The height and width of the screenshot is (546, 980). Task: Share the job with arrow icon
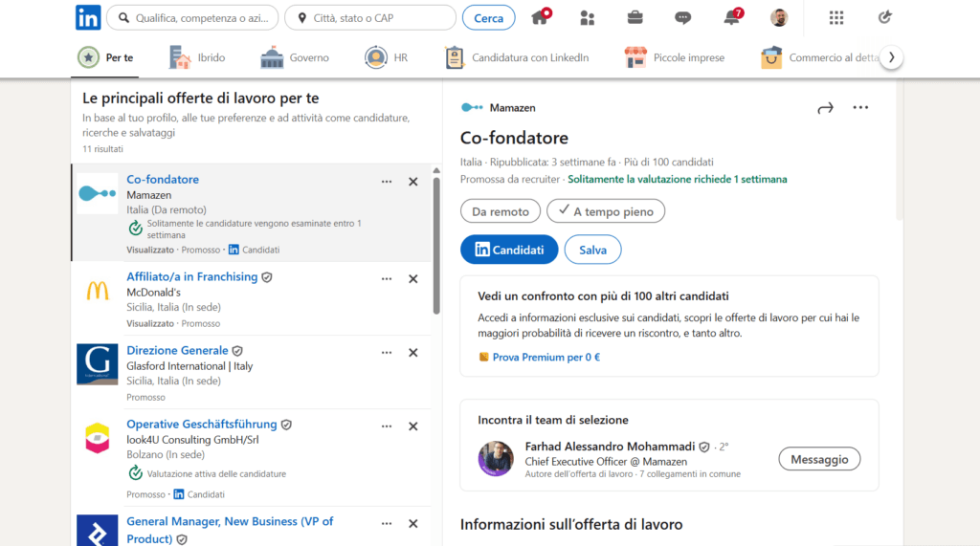tap(826, 108)
